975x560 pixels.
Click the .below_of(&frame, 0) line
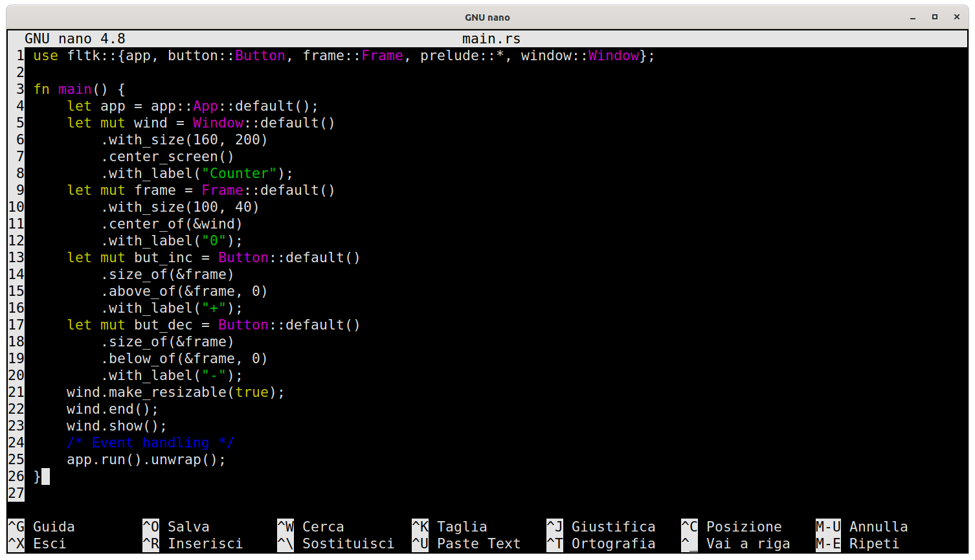point(185,359)
